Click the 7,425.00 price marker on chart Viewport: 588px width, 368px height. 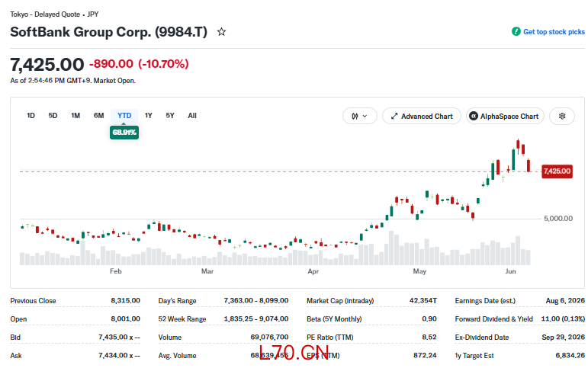tap(557, 171)
